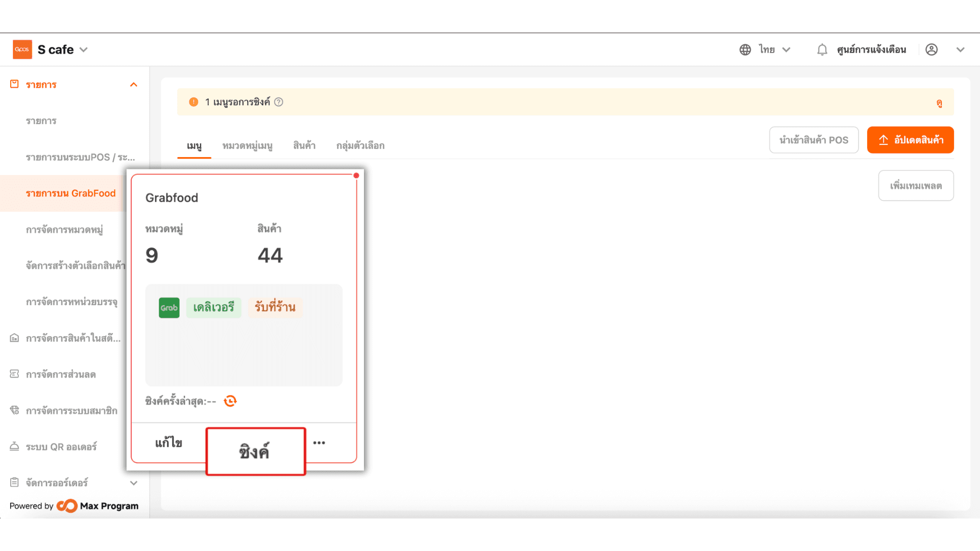Click the orange warning icon in banner
The height and width of the screenshot is (551, 980).
coord(193,102)
